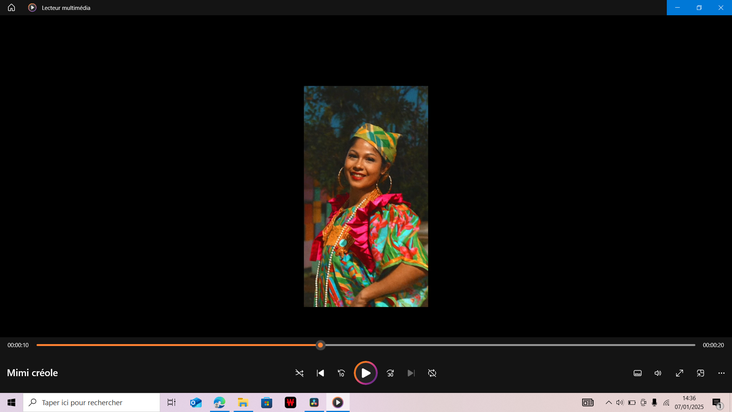Enter fullscreen mode
The height and width of the screenshot is (412, 732).
click(x=679, y=373)
